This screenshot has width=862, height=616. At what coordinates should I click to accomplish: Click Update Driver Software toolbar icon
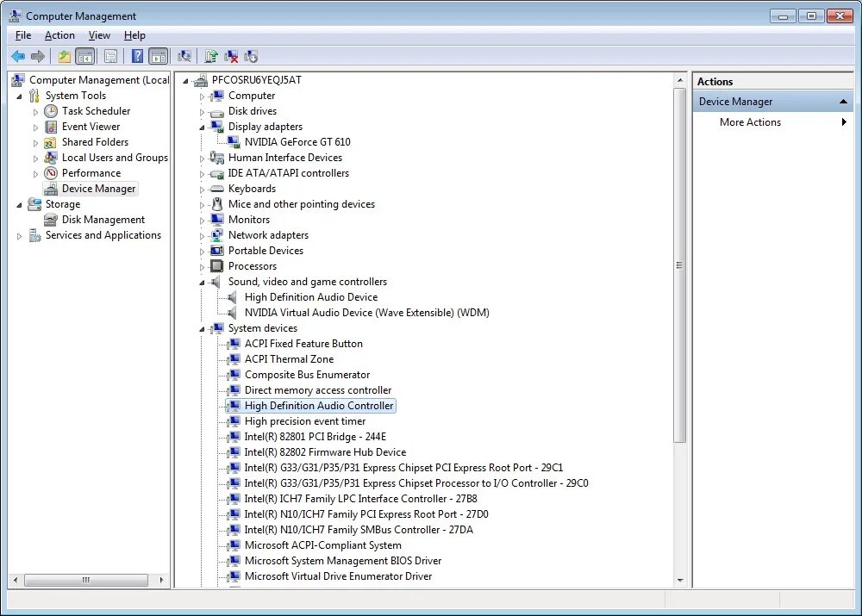[x=211, y=56]
